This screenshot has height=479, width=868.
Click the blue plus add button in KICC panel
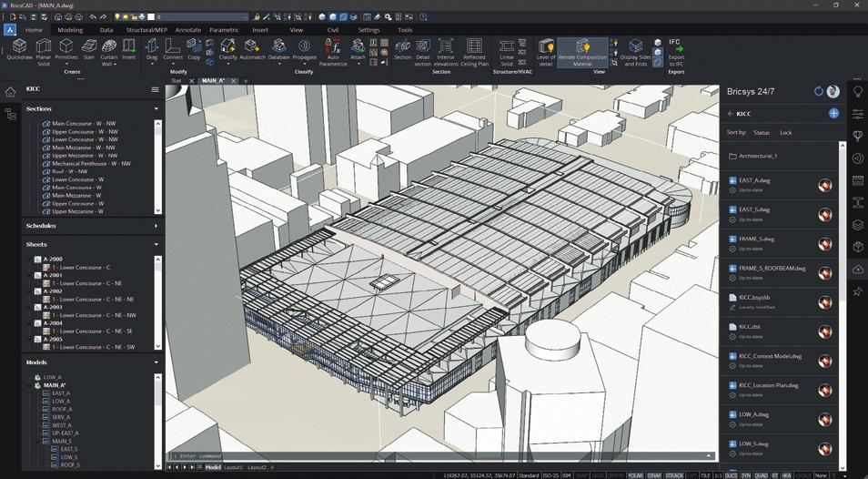tap(833, 113)
